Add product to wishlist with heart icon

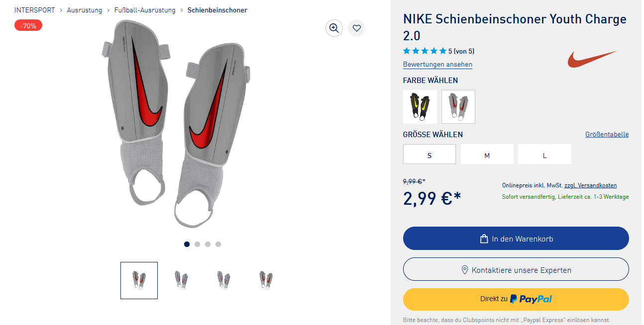click(356, 28)
